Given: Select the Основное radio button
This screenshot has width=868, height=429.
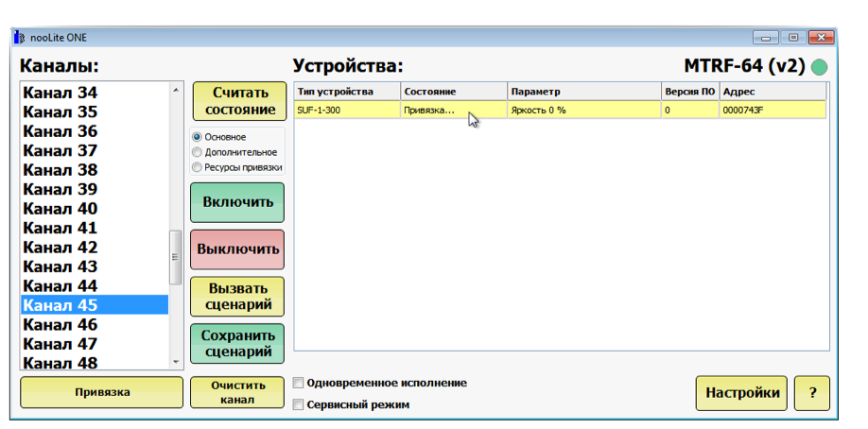Looking at the screenshot, I should tap(196, 137).
